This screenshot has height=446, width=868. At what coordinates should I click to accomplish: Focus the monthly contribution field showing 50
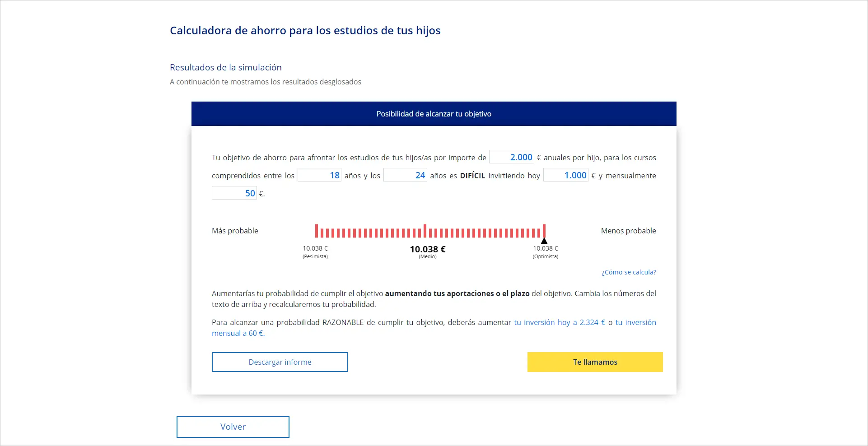pos(234,193)
